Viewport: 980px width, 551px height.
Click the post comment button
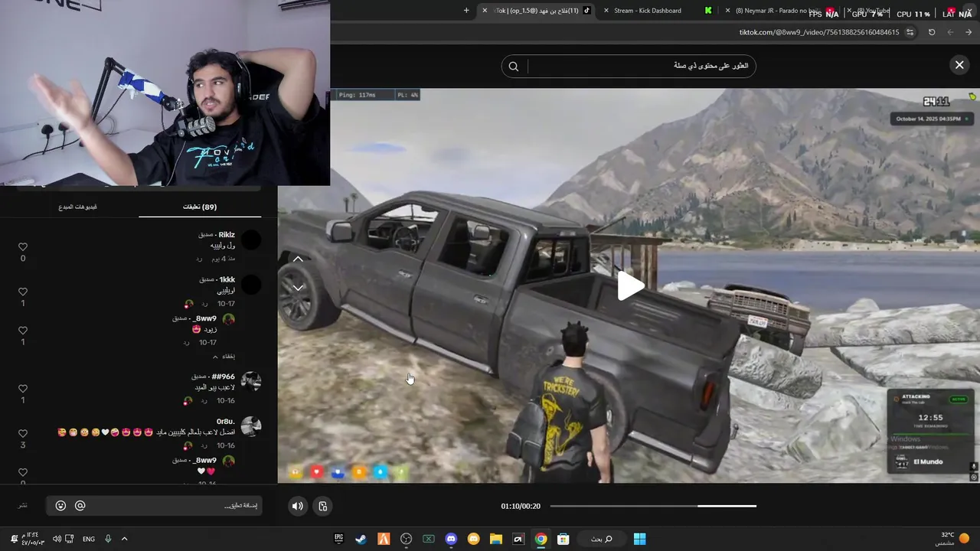tap(23, 506)
